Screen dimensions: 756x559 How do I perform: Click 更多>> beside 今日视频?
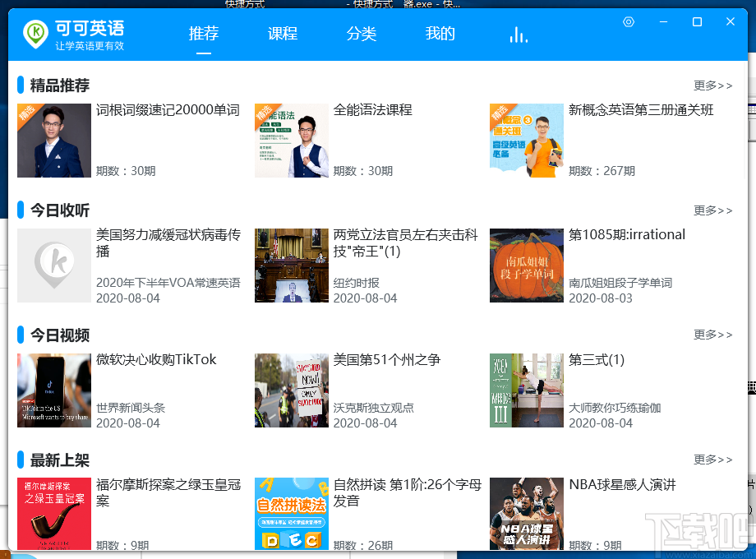coord(712,335)
